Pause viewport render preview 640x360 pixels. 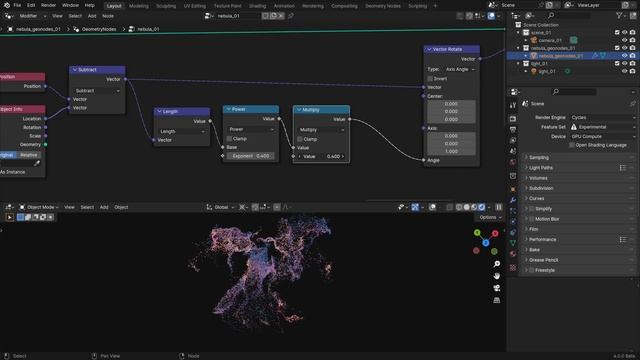coord(499,207)
